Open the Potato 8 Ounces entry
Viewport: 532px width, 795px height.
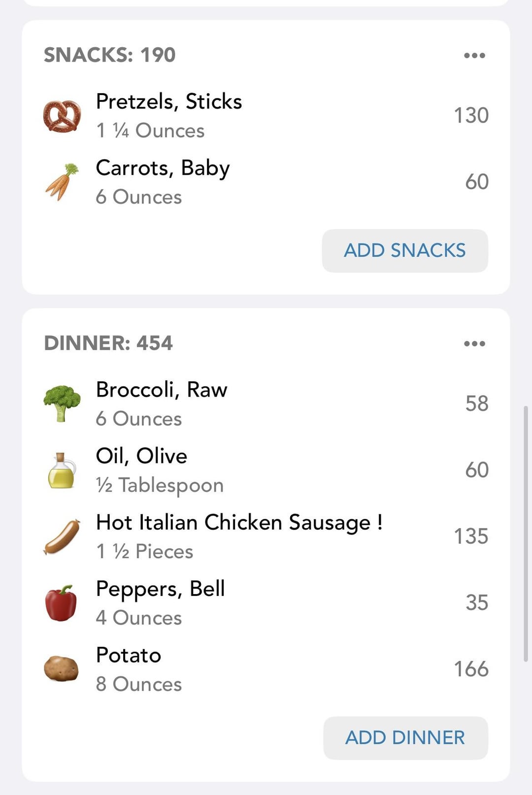(x=266, y=669)
